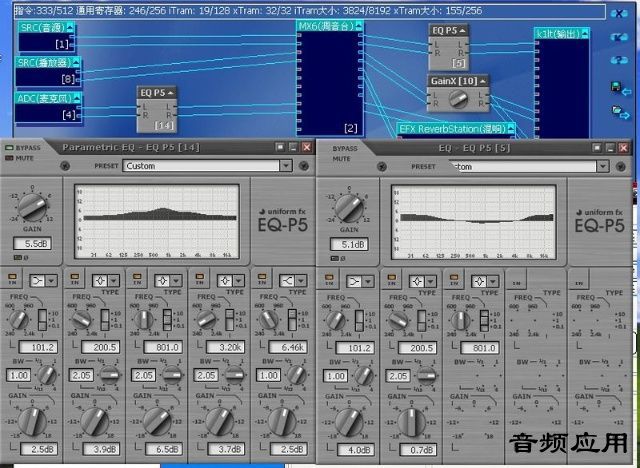
Task: Expand the SRC(音源) module arrow
Action: click(70, 27)
